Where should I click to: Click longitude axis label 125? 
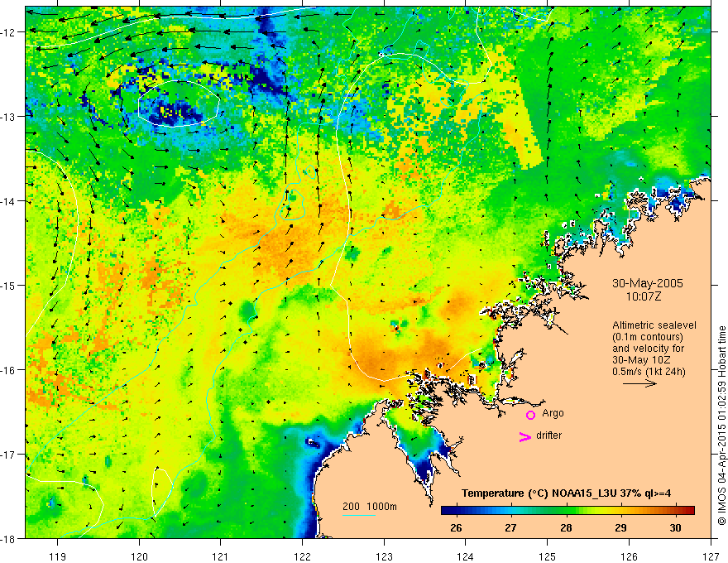point(548,557)
